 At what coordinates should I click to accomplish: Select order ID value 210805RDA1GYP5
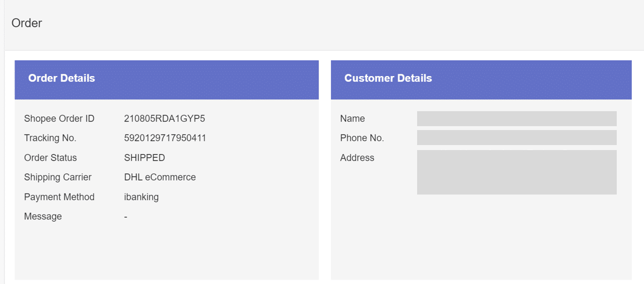165,118
